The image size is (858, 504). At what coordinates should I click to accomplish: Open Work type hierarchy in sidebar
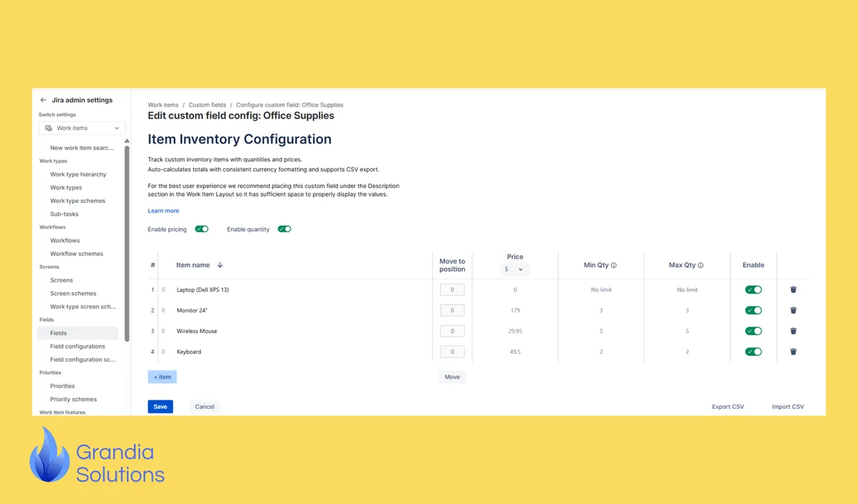[x=78, y=174]
